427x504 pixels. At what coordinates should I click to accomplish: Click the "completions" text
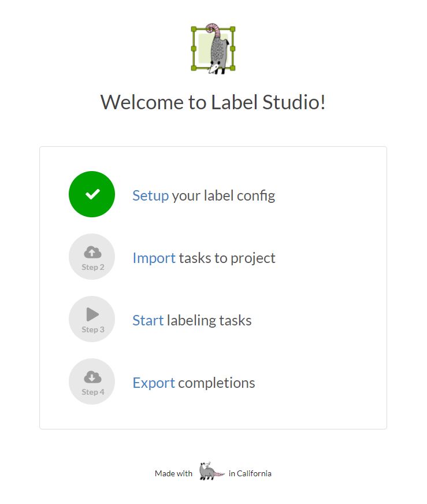[217, 383]
